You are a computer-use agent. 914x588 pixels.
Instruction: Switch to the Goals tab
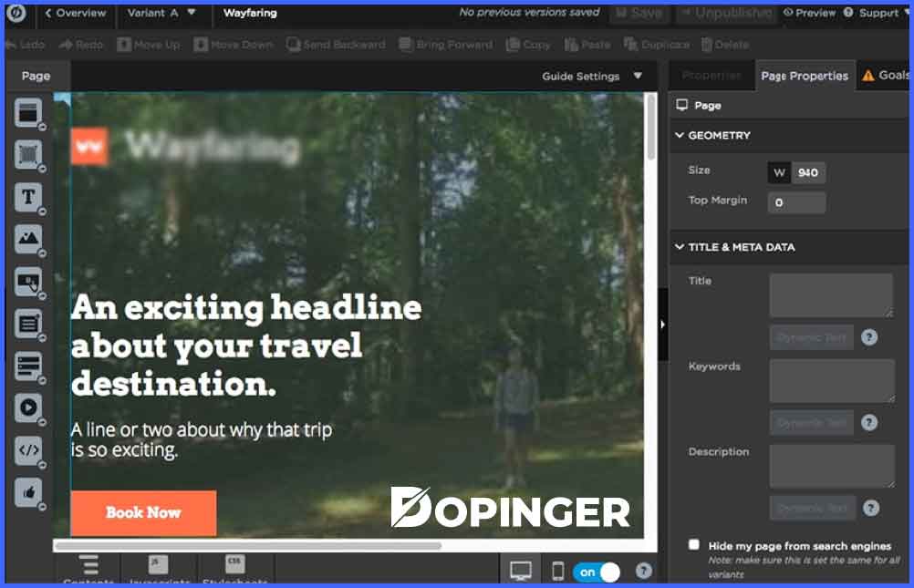pos(888,76)
